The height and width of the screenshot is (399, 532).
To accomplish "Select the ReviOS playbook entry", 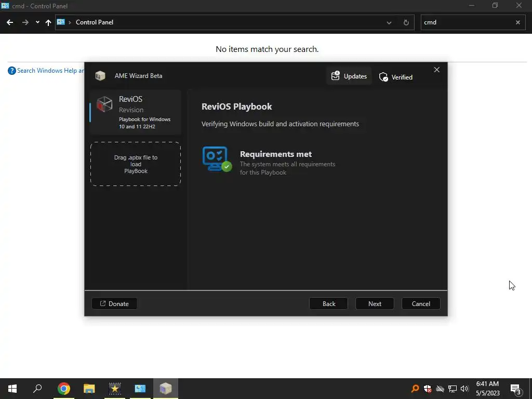I will (136, 112).
